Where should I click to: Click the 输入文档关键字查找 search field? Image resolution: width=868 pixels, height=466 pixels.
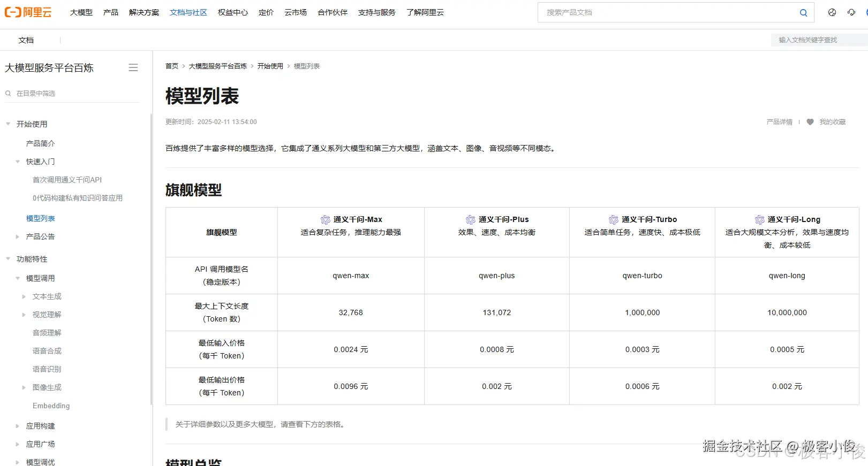click(x=819, y=40)
